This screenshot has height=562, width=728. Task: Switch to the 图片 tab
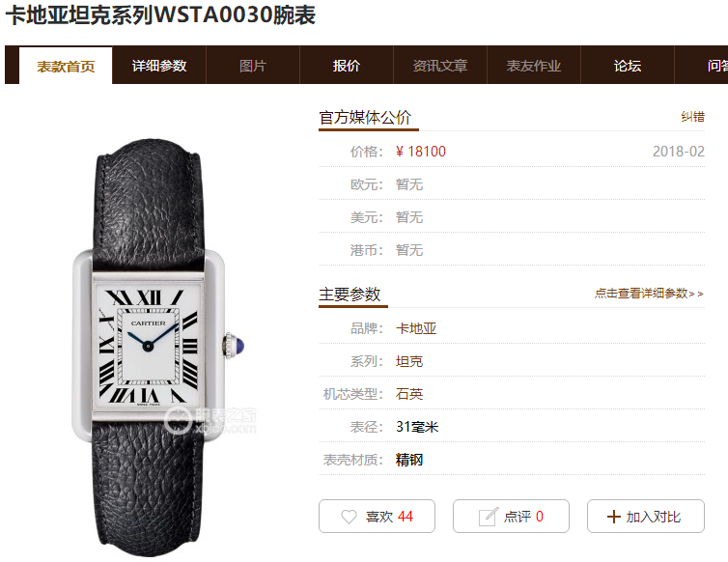tap(253, 66)
